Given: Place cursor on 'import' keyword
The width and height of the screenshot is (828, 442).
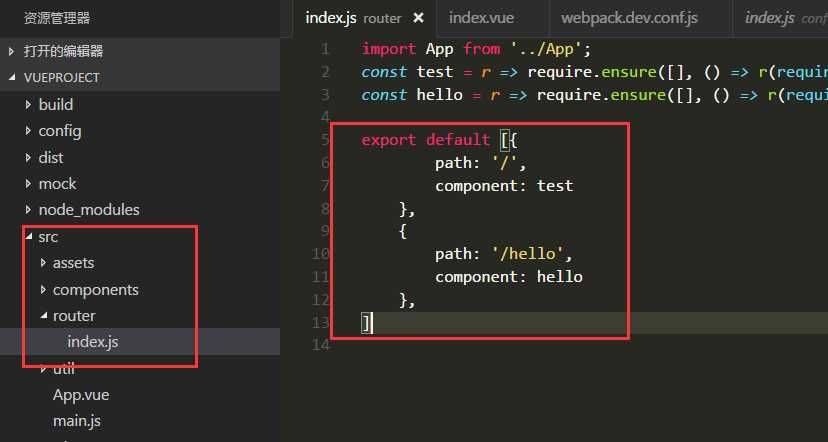Looking at the screenshot, I should coord(389,49).
